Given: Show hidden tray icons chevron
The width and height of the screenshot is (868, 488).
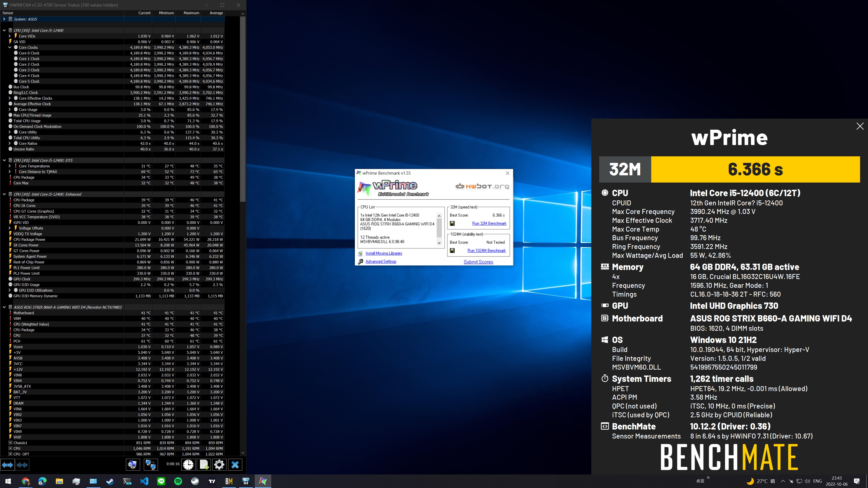Looking at the screenshot, I should pyautogui.click(x=783, y=481).
